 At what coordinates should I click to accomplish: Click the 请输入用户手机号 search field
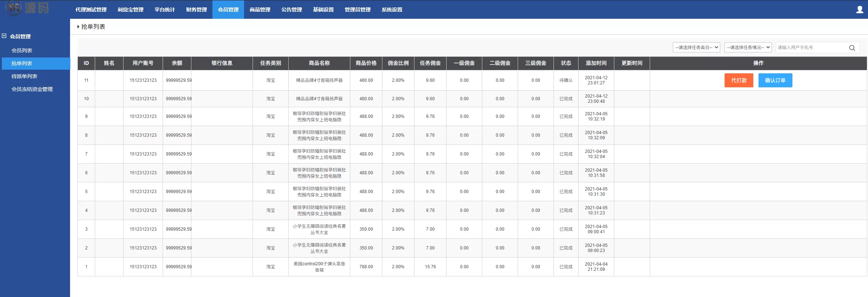[x=811, y=48]
